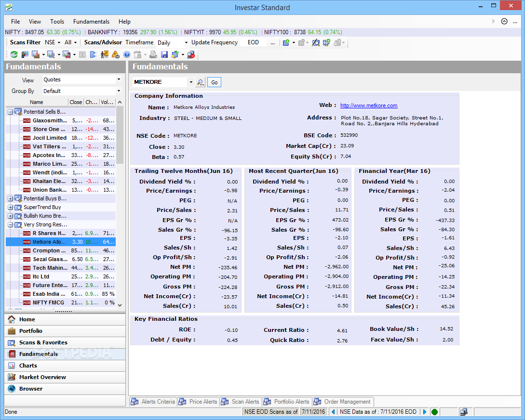Click the blue column arrange icon
The image size is (525, 420).
pyautogui.click(x=94, y=54)
